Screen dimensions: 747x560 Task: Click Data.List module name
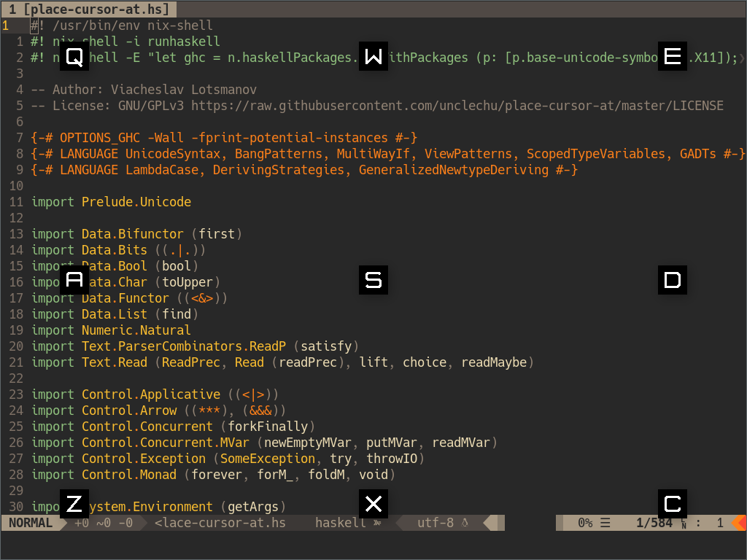click(115, 314)
